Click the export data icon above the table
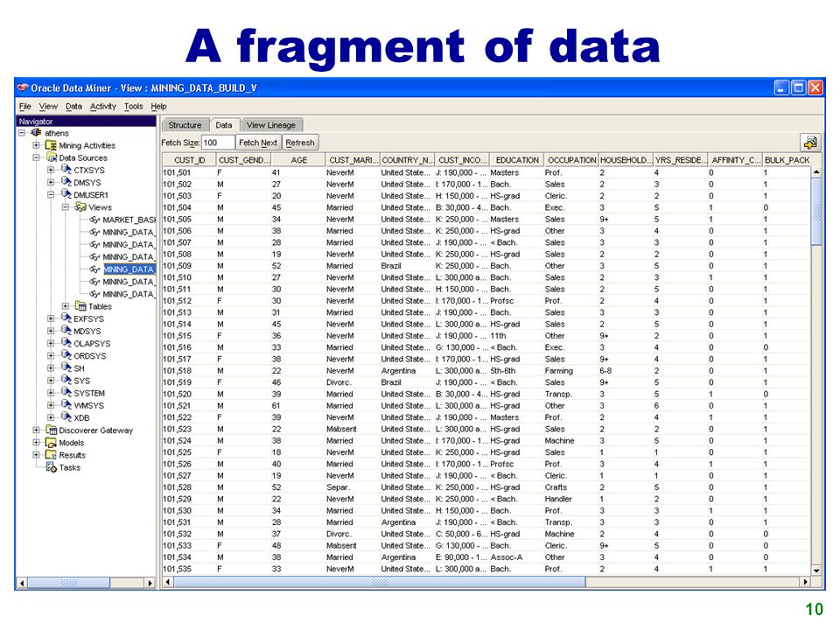840x630 pixels. click(x=810, y=143)
